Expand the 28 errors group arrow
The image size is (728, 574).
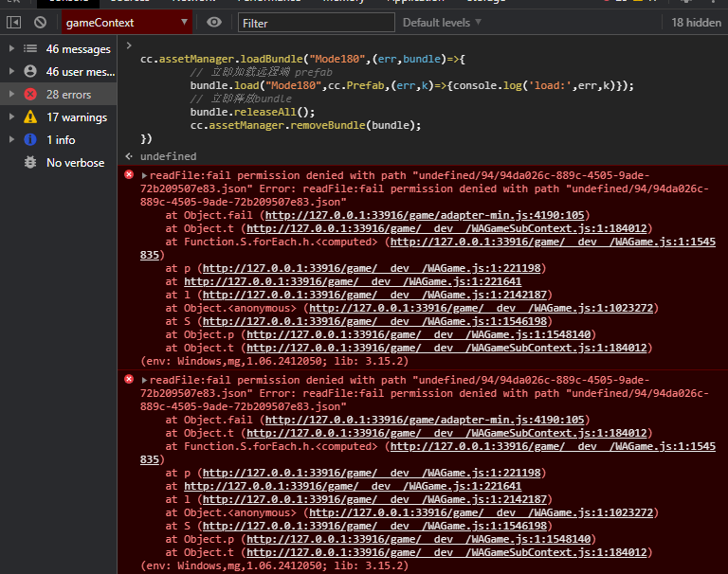tap(11, 94)
